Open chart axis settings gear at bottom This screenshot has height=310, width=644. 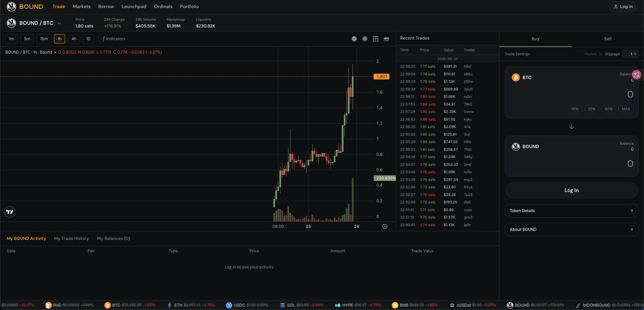(385, 226)
